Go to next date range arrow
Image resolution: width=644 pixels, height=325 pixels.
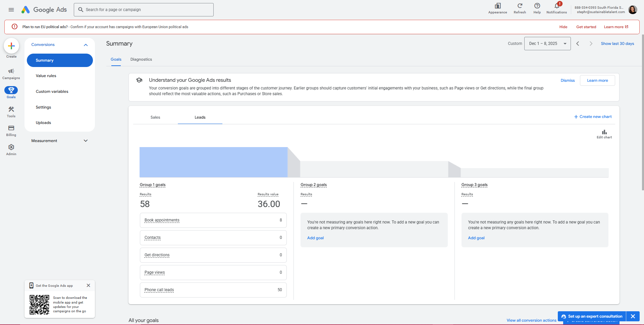tap(591, 44)
